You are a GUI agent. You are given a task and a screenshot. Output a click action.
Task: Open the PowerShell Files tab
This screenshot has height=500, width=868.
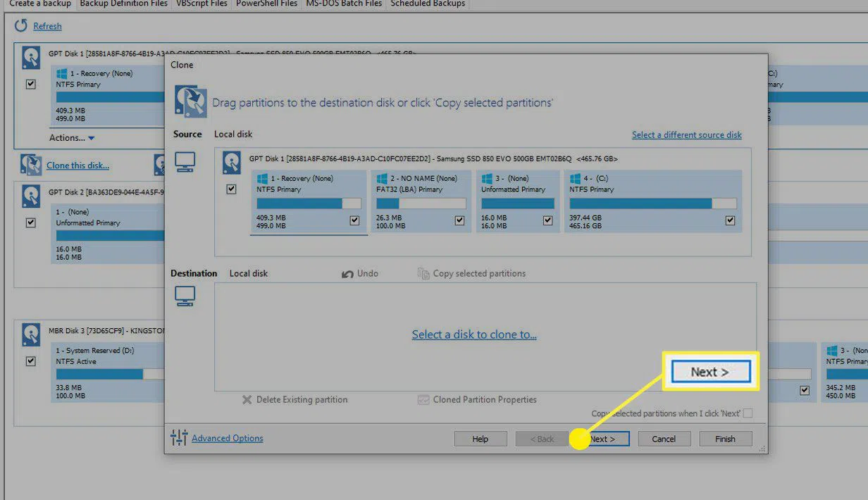266,4
